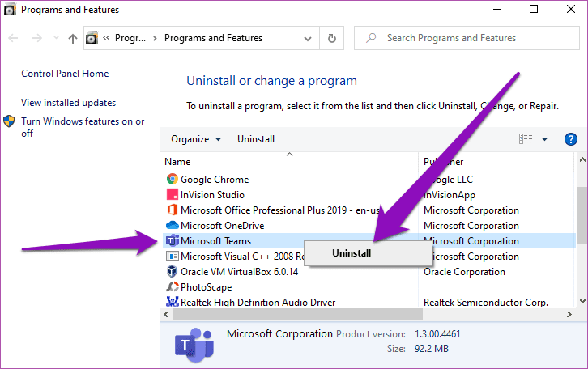
Task: Open Turn Windows features on or off
Action: coord(83,127)
